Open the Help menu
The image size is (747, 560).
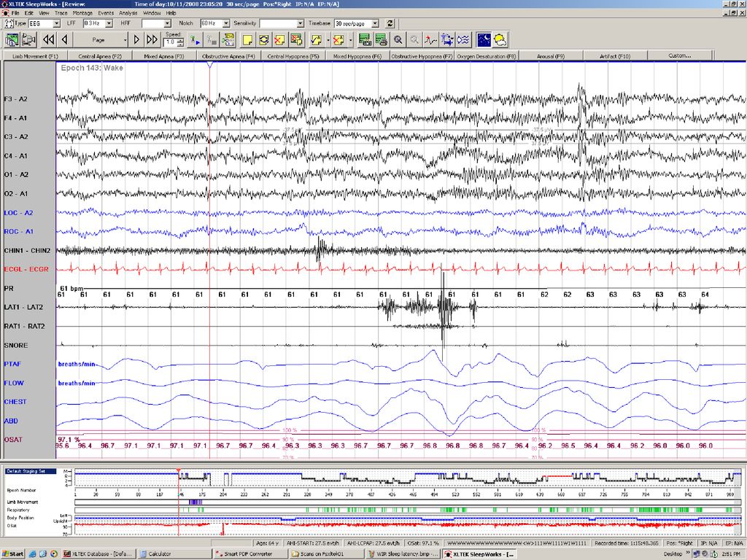tap(171, 13)
